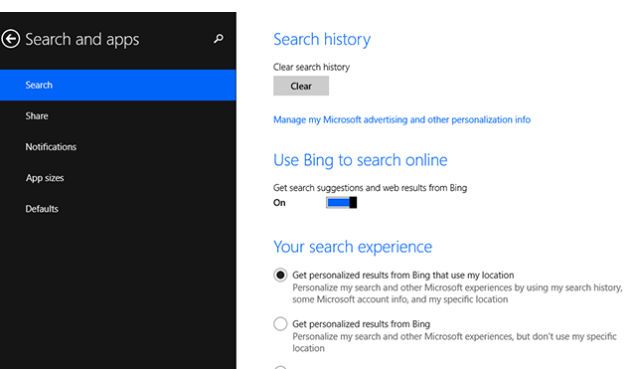
Task: Select Get personalized results from Bing
Action: pos(280,324)
